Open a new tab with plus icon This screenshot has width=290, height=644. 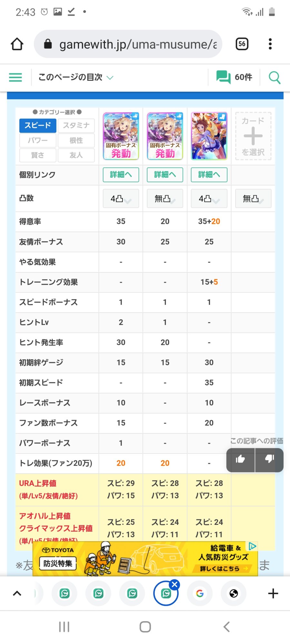pyautogui.click(x=273, y=593)
